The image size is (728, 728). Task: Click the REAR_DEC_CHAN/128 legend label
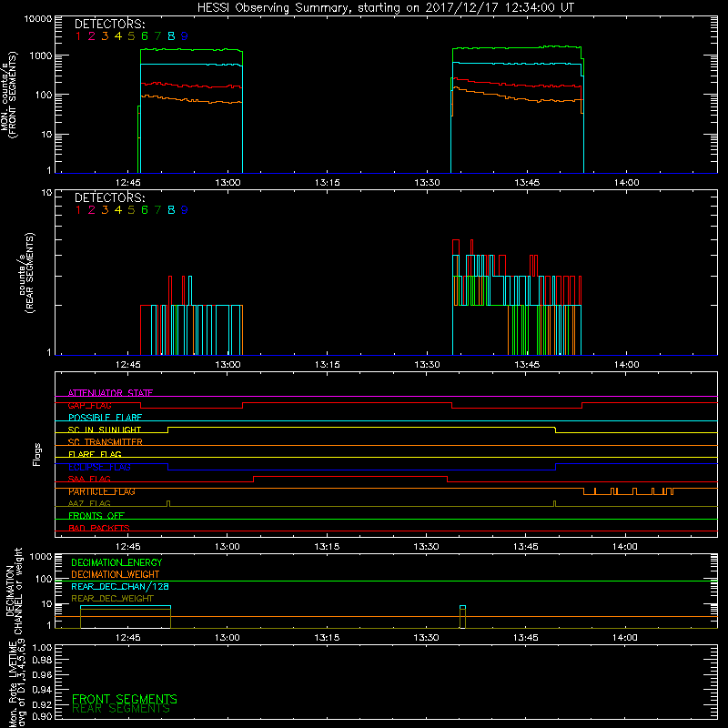120,586
